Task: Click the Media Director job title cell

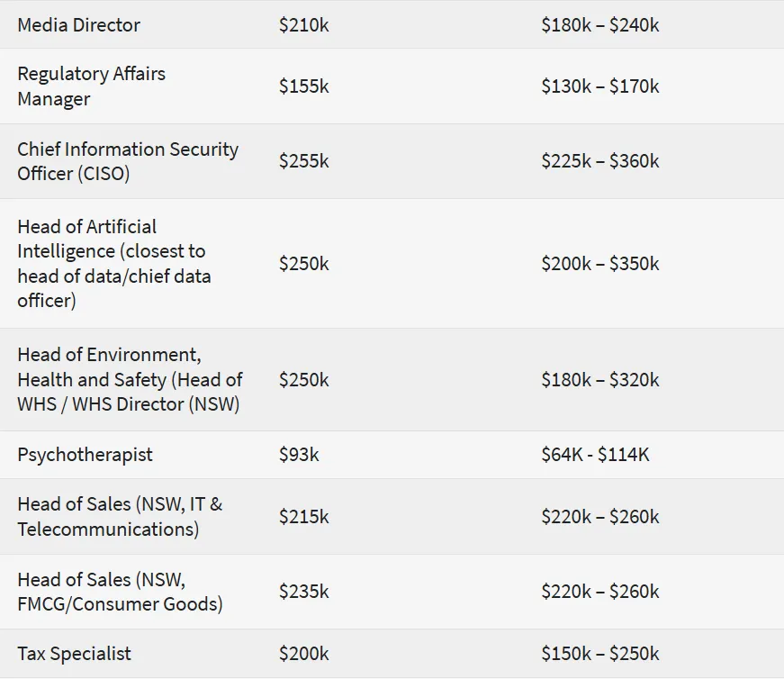Action: pyautogui.click(x=79, y=25)
